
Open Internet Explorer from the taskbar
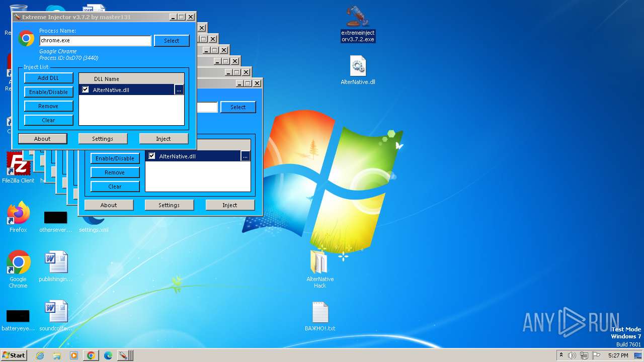pos(40,355)
